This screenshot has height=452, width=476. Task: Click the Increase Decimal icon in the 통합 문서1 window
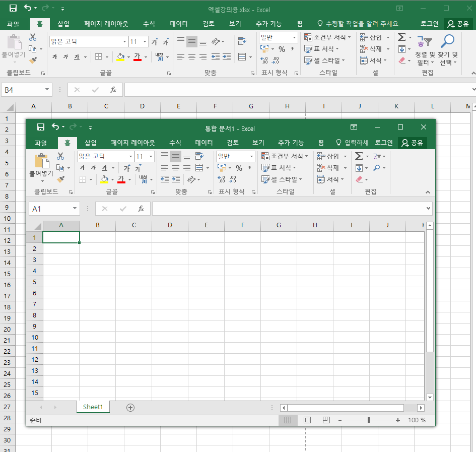(x=221, y=179)
